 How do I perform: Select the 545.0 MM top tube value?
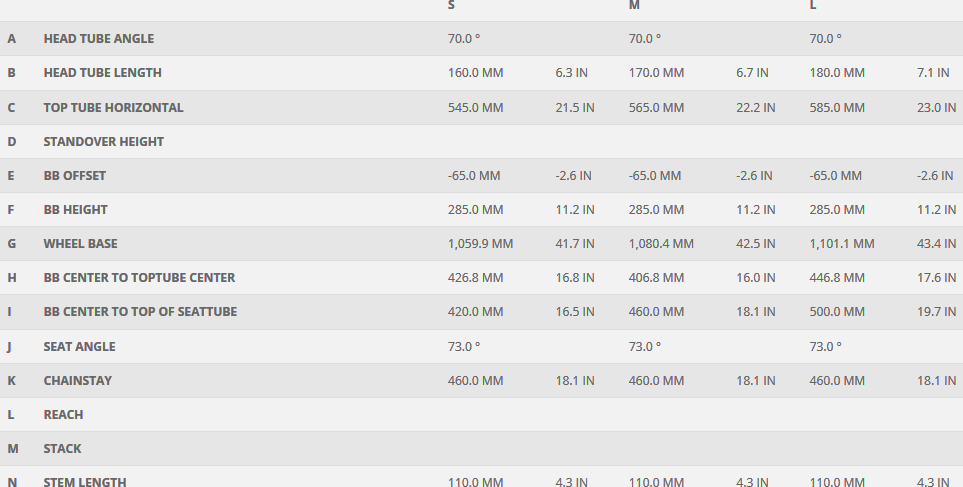tap(475, 108)
